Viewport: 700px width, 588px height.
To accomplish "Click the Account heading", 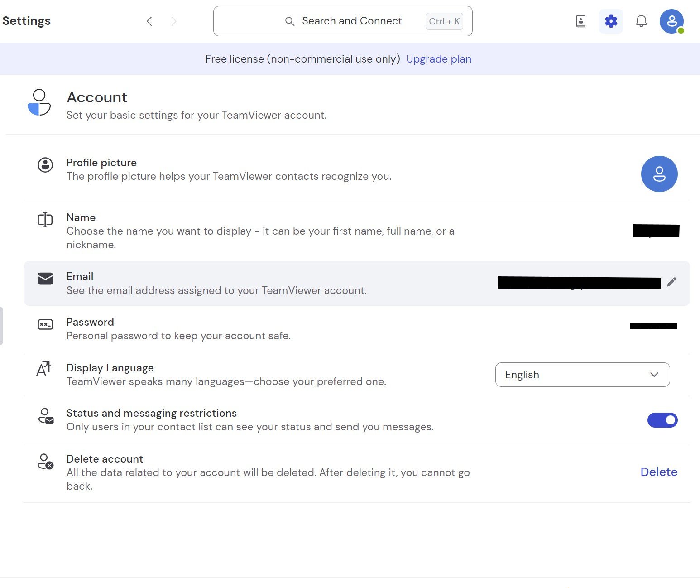I will pos(97,97).
